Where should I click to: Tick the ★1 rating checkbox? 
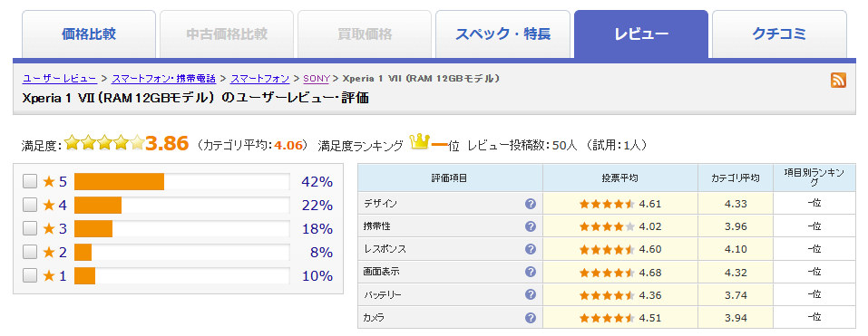click(30, 275)
